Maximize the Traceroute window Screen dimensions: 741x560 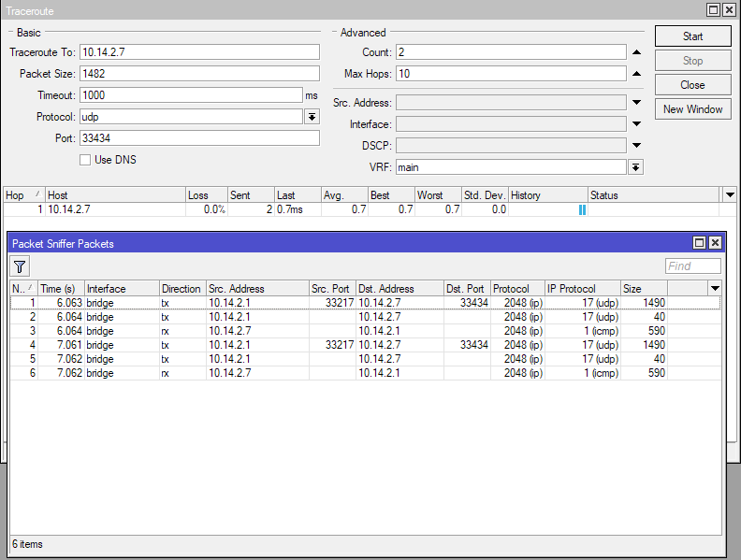pyautogui.click(x=714, y=9)
